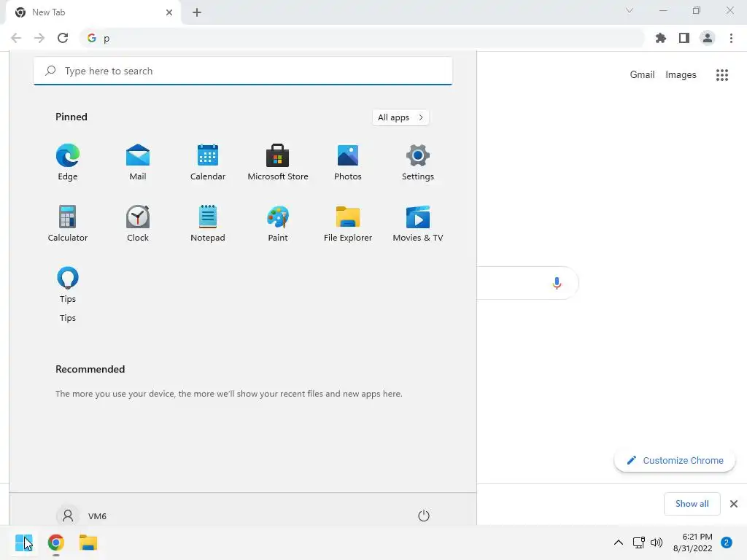
Task: Go forward in Chrome
Action: (x=39, y=38)
